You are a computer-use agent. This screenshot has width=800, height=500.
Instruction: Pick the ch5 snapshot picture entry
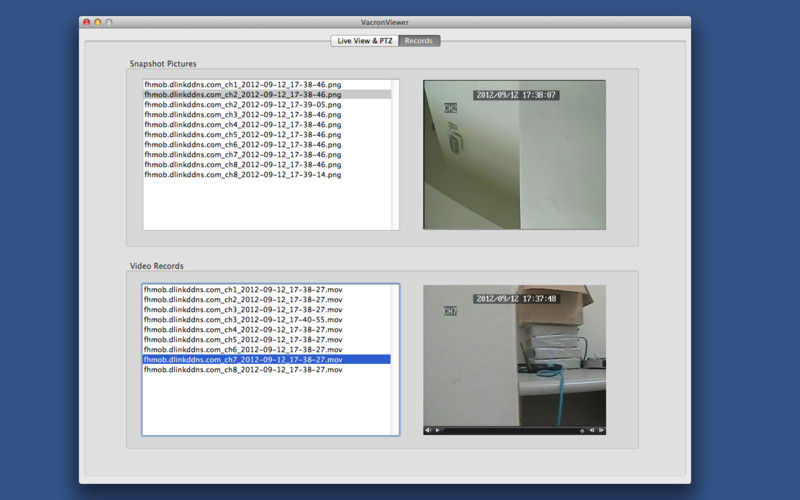click(x=242, y=135)
